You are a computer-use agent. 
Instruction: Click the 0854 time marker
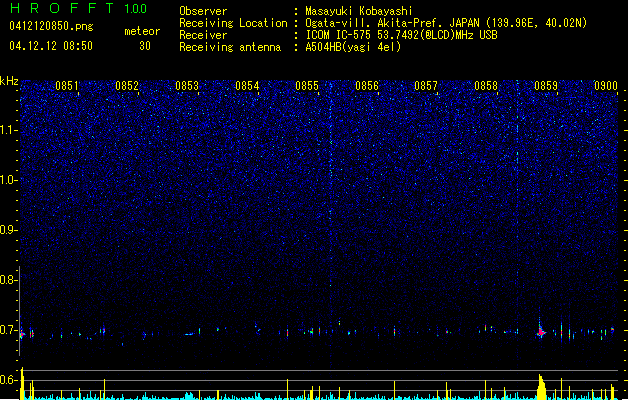point(247,86)
